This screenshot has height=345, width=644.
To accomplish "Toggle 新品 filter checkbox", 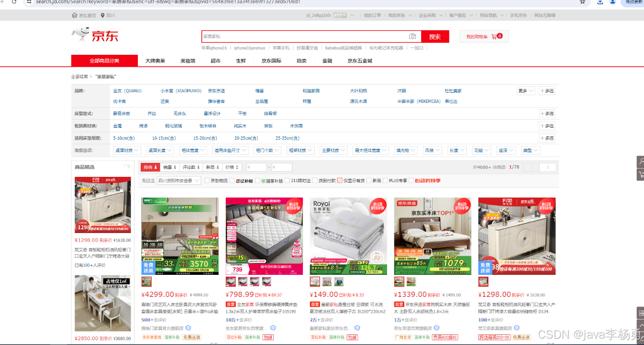I will (x=369, y=181).
